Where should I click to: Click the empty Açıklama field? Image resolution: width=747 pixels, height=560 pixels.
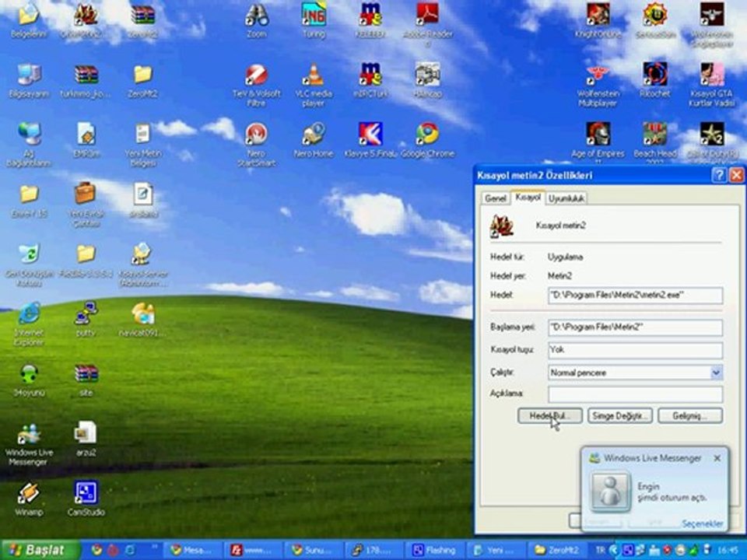[635, 394]
